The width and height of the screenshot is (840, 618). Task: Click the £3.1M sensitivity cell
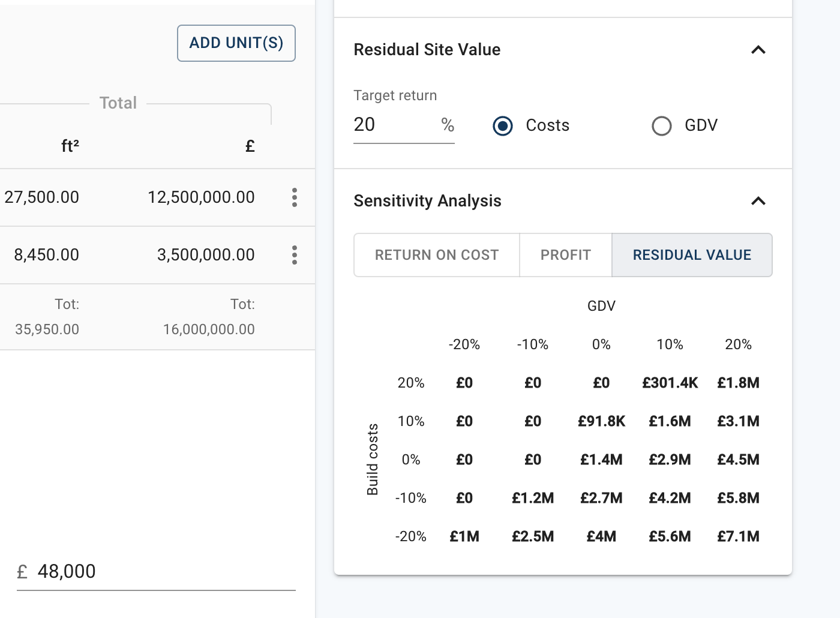pyautogui.click(x=739, y=421)
